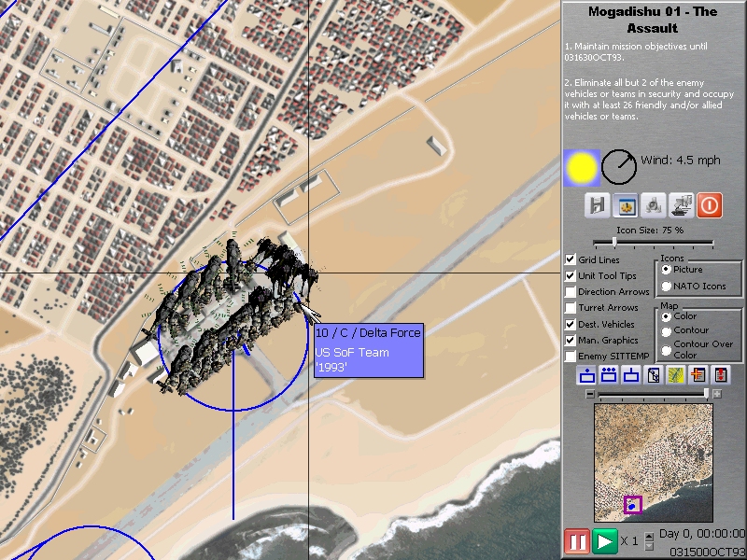Select the first blue unit symbol icon
747x560 pixels.
pos(585,375)
